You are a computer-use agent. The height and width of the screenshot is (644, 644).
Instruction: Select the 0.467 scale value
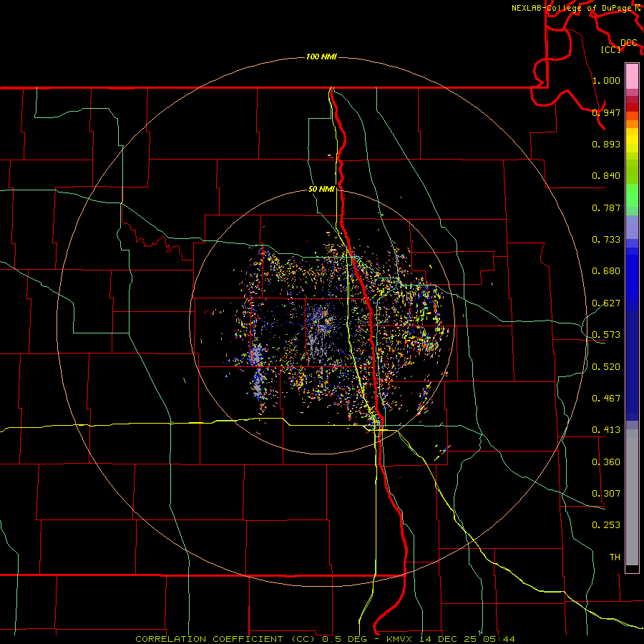pos(606,399)
